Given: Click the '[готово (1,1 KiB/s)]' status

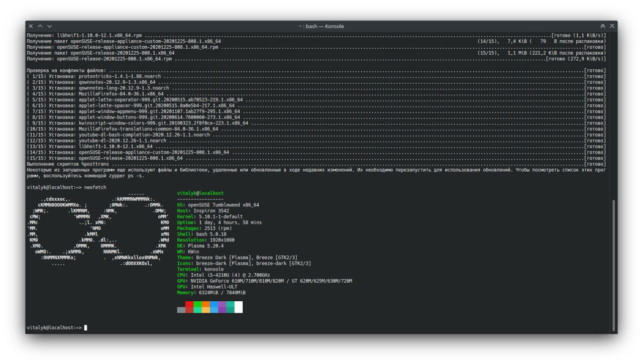Looking at the screenshot, I should (579, 35).
